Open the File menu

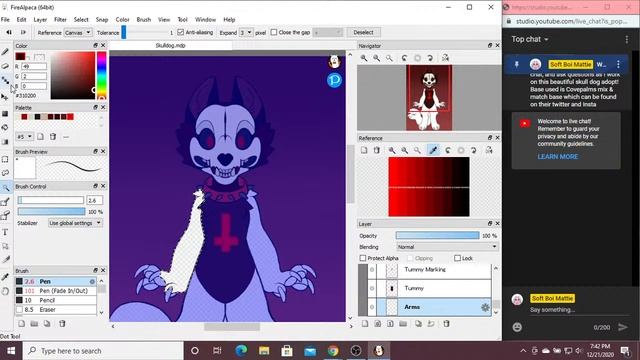click(5, 20)
